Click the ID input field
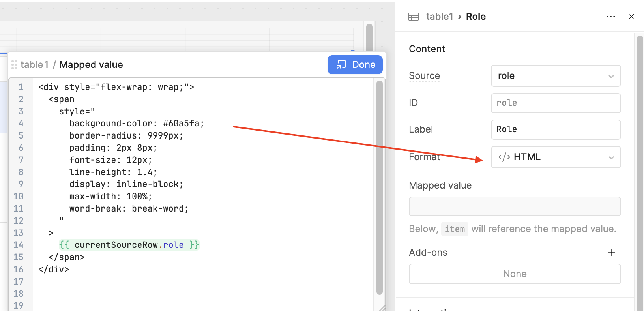This screenshot has height=311, width=644. point(555,103)
